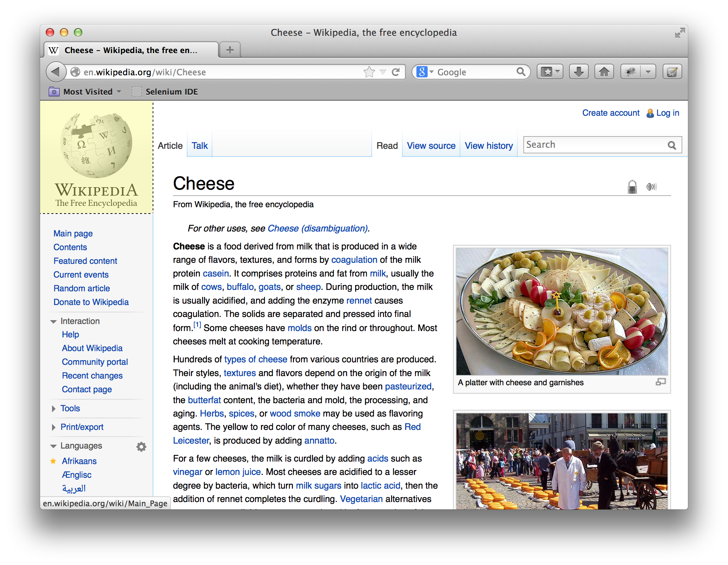This screenshot has width=728, height=565.
Task: Open language settings gear icon
Action: (141, 446)
